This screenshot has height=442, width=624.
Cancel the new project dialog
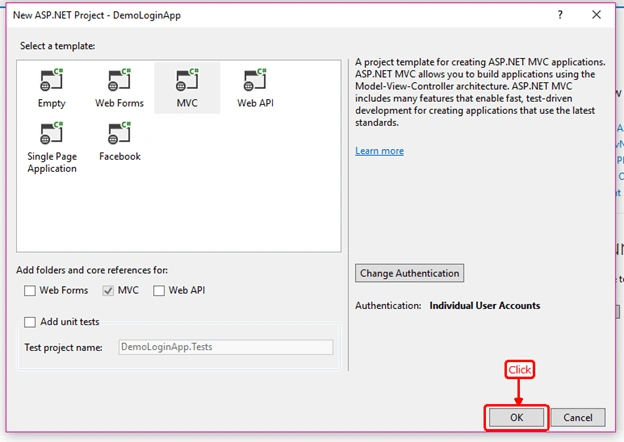[578, 417]
